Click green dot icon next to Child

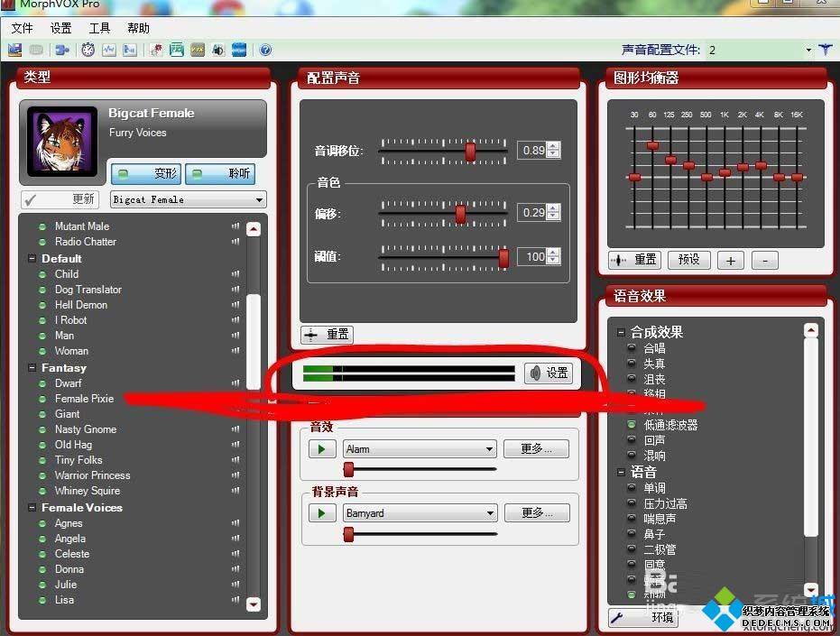(x=42, y=274)
